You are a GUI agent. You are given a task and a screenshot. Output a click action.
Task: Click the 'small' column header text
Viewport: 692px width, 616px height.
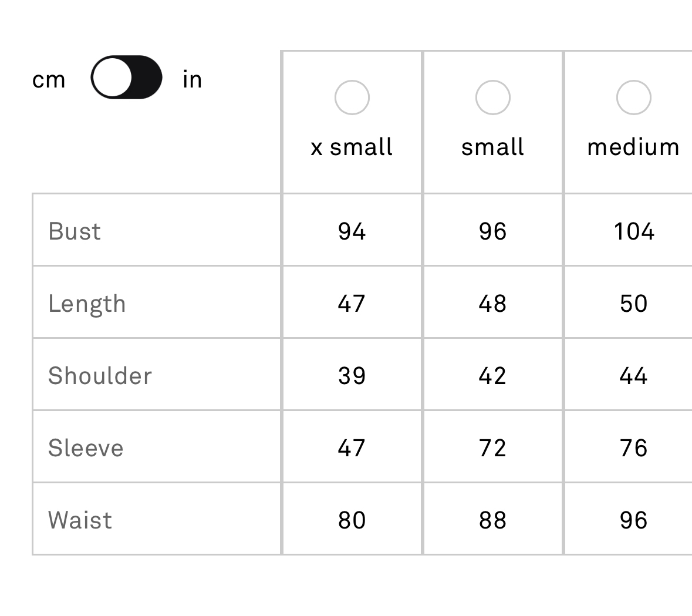pyautogui.click(x=492, y=147)
